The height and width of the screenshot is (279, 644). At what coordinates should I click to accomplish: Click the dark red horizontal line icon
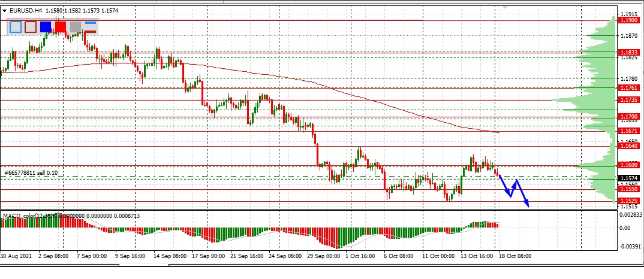tap(91, 31)
